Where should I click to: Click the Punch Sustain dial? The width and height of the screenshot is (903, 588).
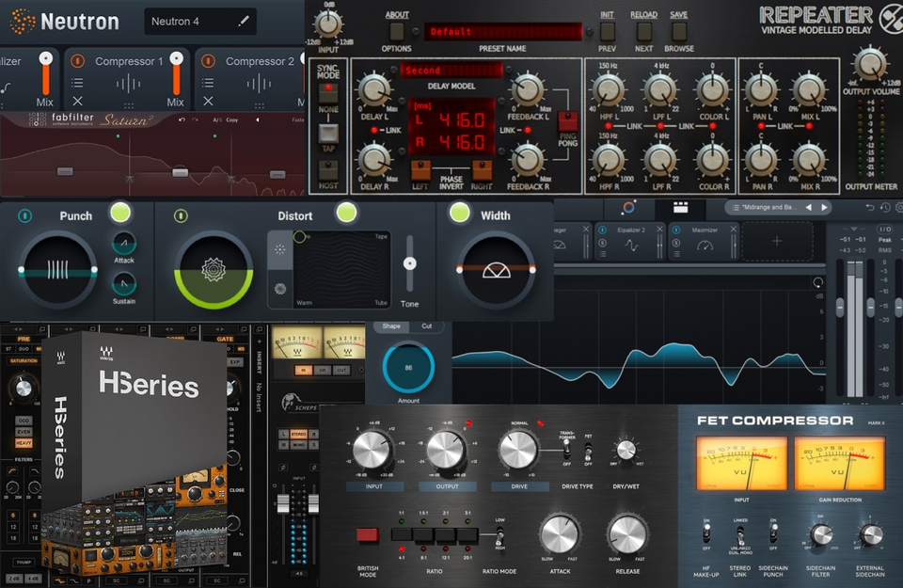[x=124, y=283]
